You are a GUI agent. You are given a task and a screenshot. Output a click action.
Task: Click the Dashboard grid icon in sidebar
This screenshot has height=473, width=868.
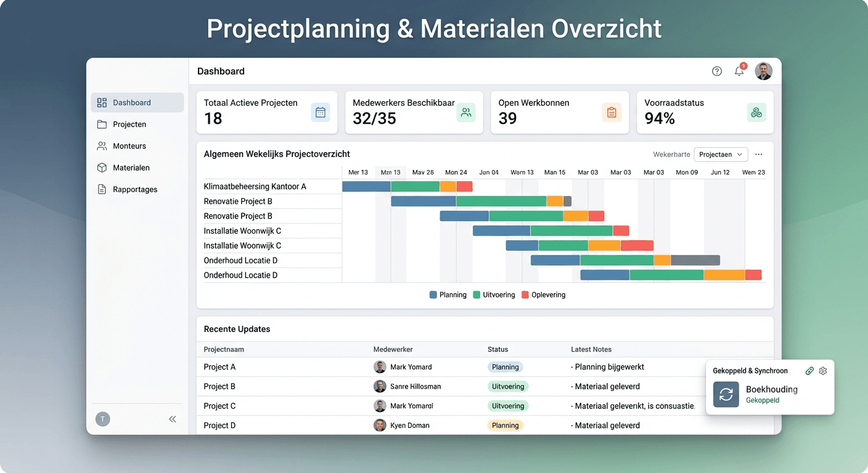[x=102, y=103]
